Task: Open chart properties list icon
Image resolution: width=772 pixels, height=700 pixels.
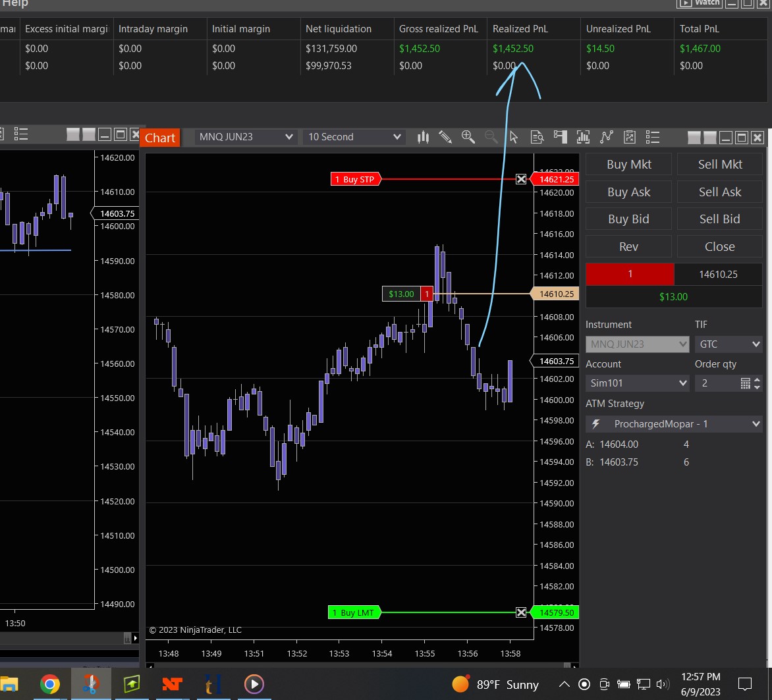Action: (653, 137)
